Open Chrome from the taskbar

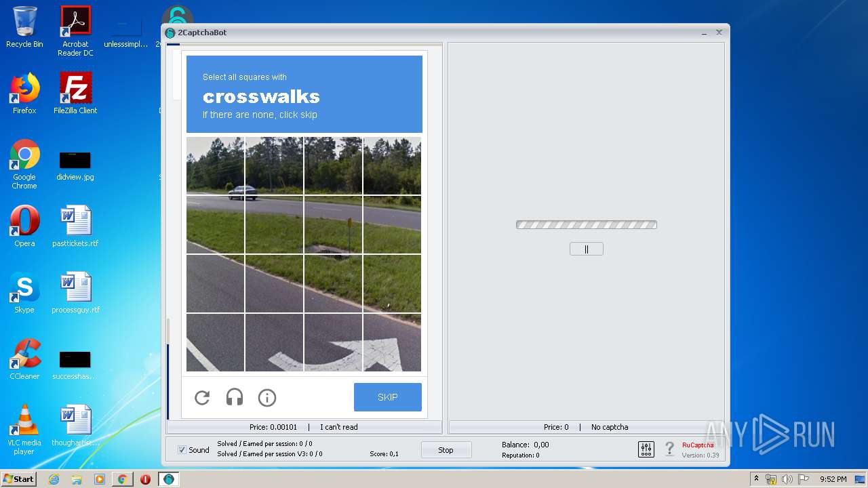122,479
